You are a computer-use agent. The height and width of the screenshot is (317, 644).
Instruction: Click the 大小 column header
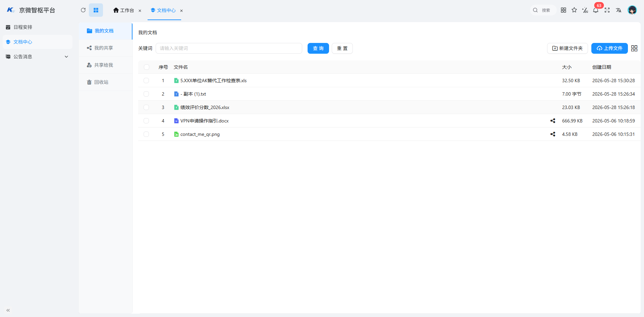567,67
